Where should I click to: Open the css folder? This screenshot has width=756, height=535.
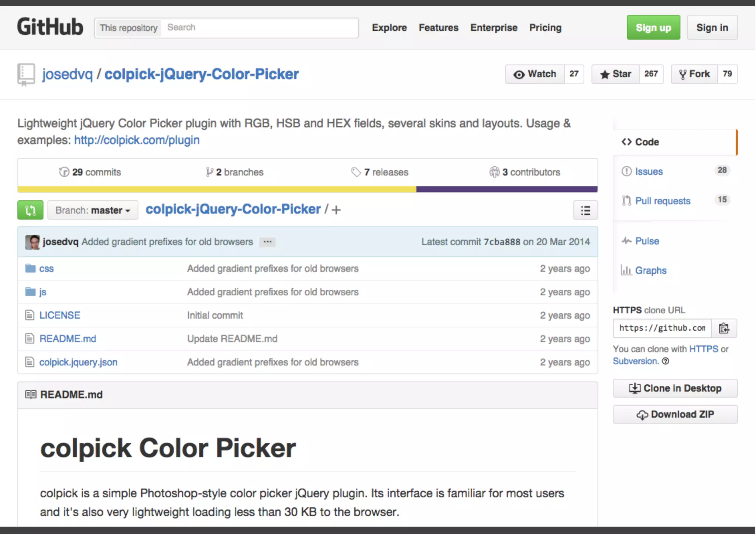tap(47, 269)
